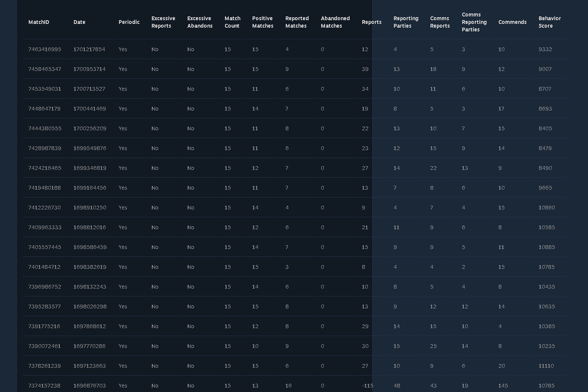Click behavior score 10585
Image resolution: width=588 pixels, height=392 pixels.
click(547, 227)
